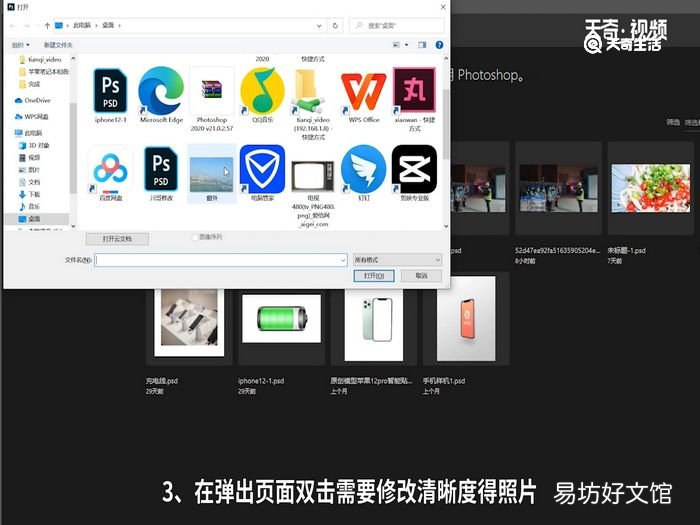Toggle the preview pane icon

pyautogui.click(x=422, y=45)
